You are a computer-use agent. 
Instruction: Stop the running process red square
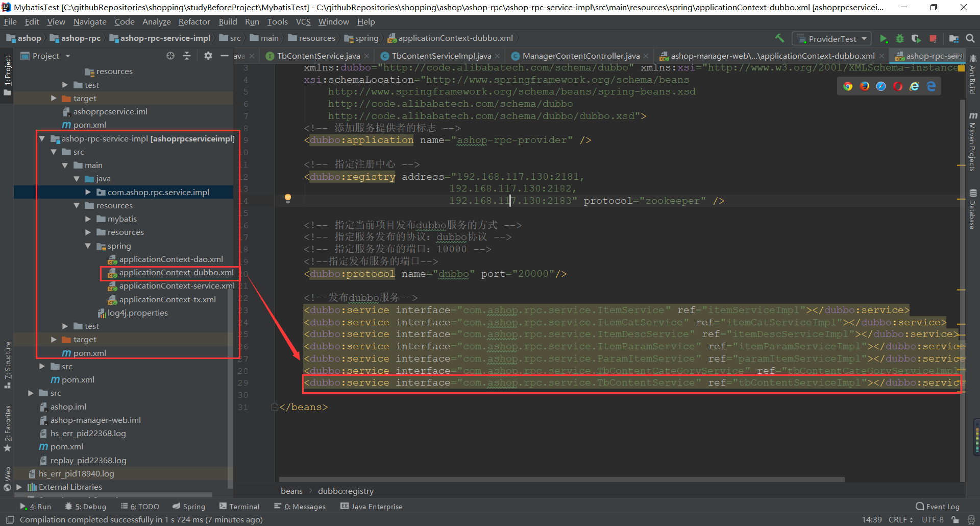(933, 39)
